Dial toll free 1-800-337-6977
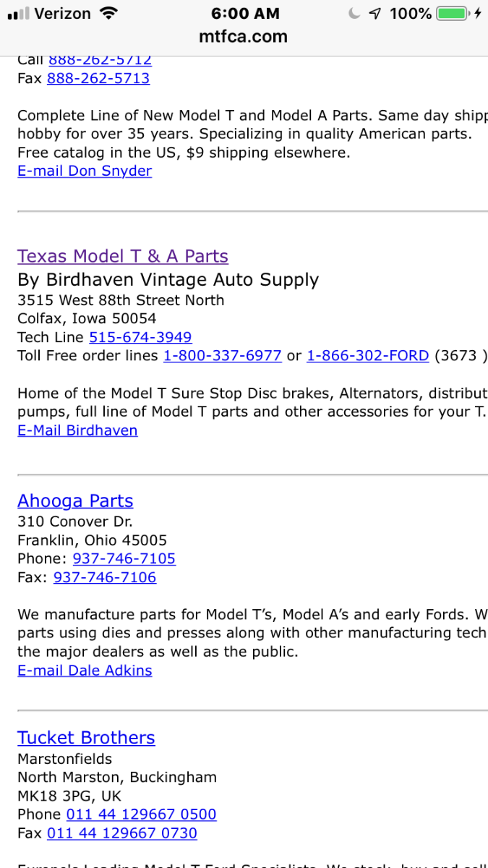 223,355
